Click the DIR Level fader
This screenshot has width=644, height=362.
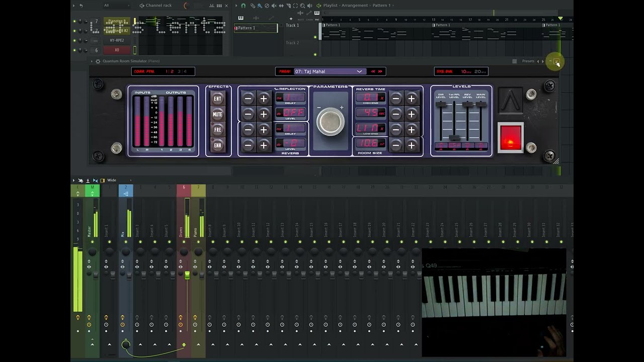coord(441,105)
